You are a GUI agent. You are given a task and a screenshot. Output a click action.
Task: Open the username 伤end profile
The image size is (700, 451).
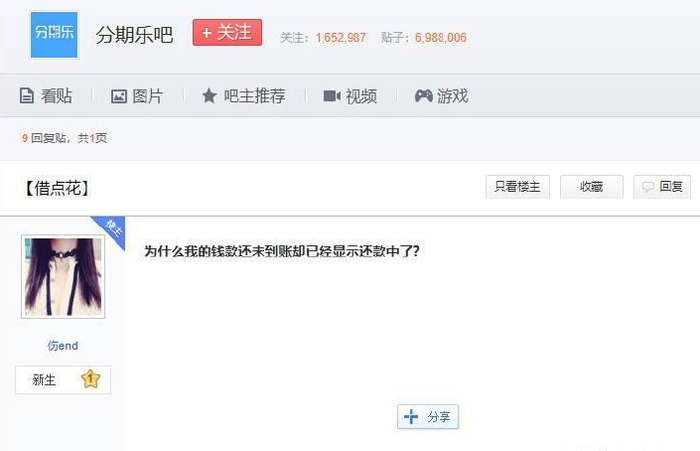click(x=63, y=346)
